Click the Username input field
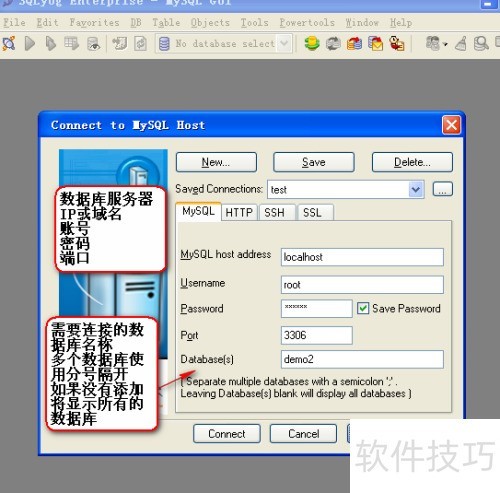This screenshot has width=500, height=493. click(x=362, y=285)
